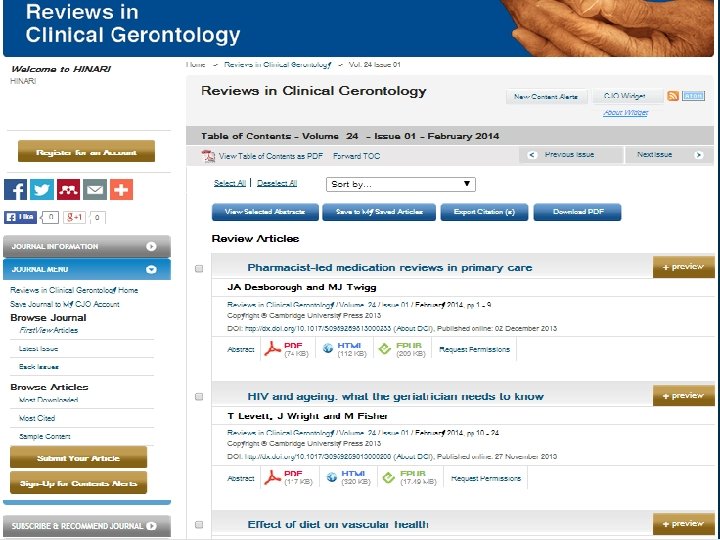
Task: Open the Atom feed icon
Action: click(x=693, y=96)
